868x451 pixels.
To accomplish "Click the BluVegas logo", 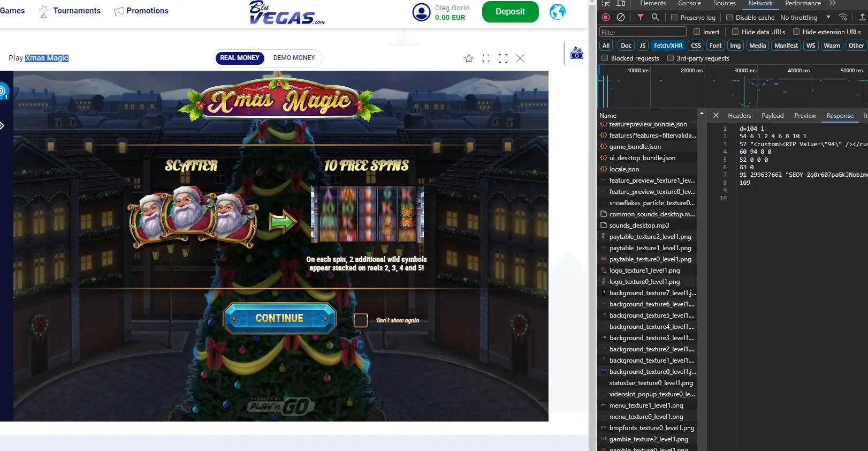I will tap(287, 12).
